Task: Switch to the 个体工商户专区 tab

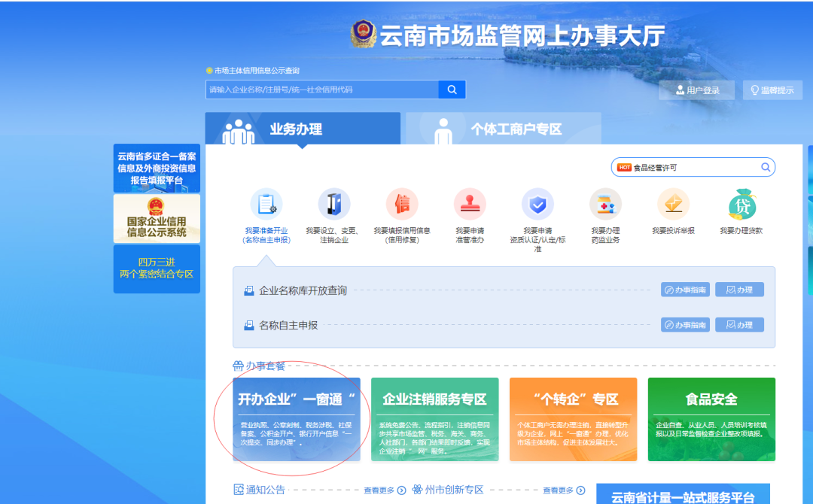Action: (x=504, y=129)
